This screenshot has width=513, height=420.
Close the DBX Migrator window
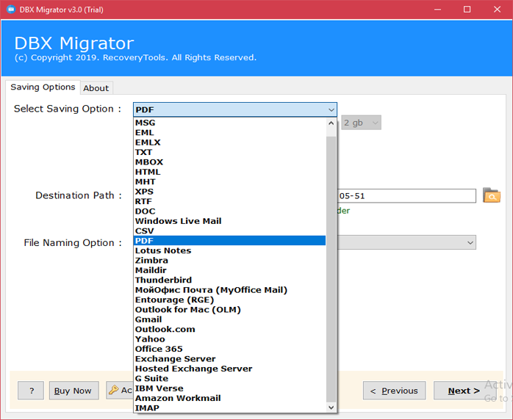coord(498,10)
